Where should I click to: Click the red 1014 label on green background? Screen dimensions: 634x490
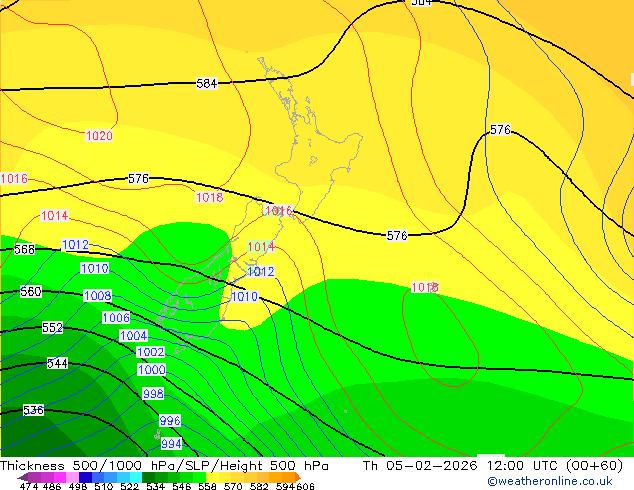[261, 247]
